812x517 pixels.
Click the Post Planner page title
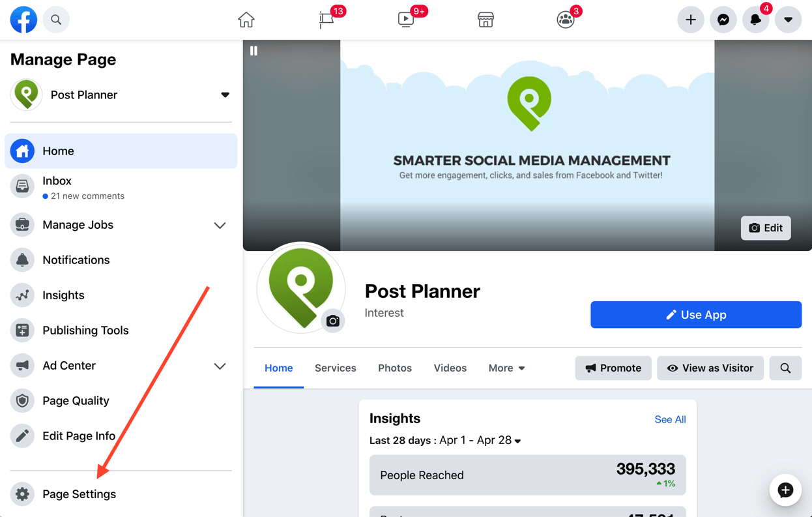422,291
